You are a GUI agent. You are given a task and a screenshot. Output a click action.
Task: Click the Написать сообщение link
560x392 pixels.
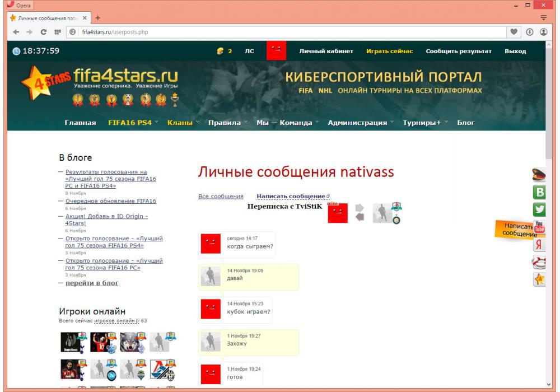291,196
